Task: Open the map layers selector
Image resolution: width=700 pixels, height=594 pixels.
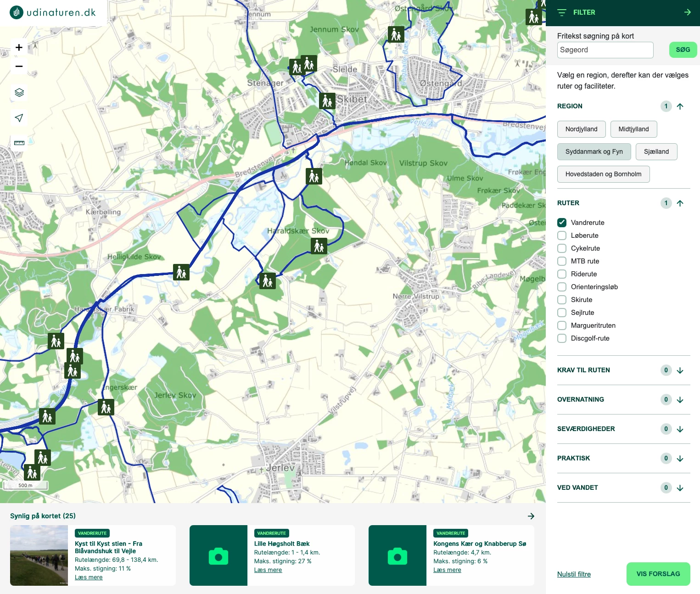Action: click(19, 93)
